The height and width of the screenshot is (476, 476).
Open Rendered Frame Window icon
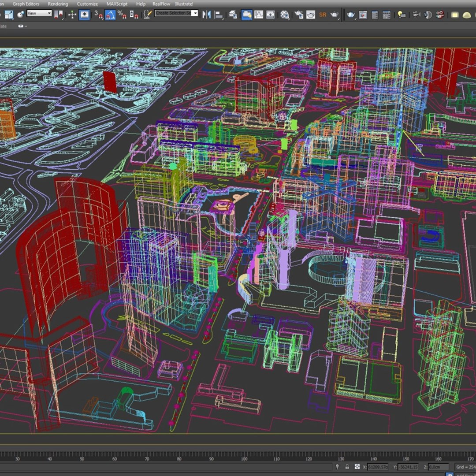coord(310,14)
